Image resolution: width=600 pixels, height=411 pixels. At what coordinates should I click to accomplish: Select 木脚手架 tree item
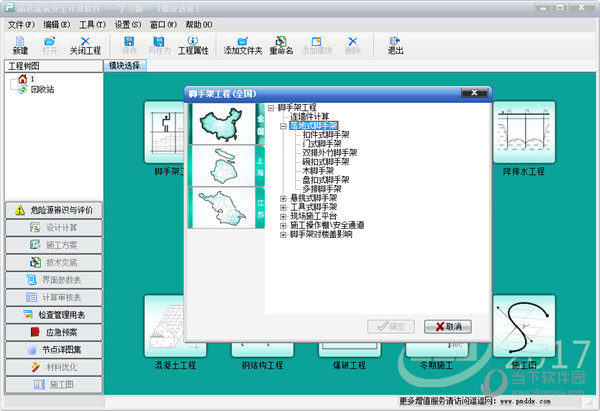[x=318, y=171]
